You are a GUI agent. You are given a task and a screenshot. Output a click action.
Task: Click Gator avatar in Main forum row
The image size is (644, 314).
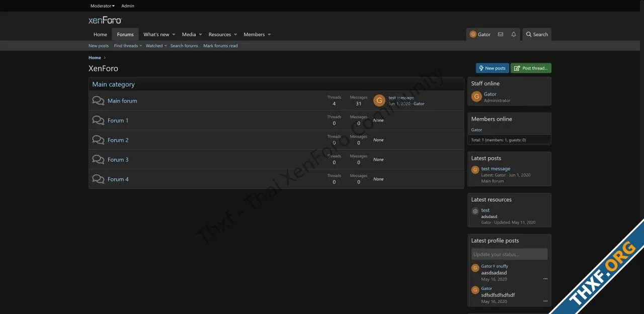(379, 100)
